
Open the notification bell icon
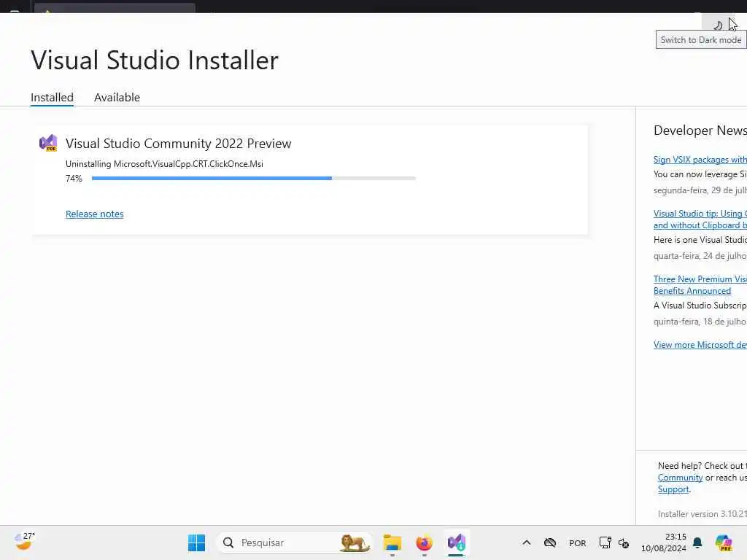pyautogui.click(x=697, y=542)
